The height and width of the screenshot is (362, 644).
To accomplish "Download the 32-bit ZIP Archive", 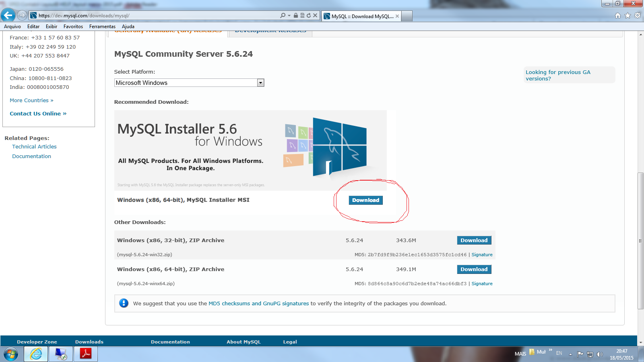I will 474,241.
